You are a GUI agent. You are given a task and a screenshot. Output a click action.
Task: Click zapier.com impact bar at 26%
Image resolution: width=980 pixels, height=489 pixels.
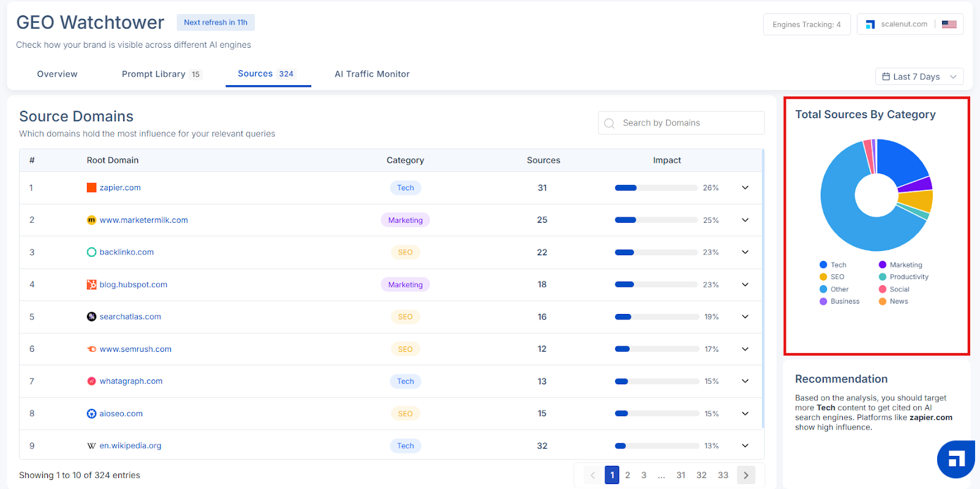(656, 188)
